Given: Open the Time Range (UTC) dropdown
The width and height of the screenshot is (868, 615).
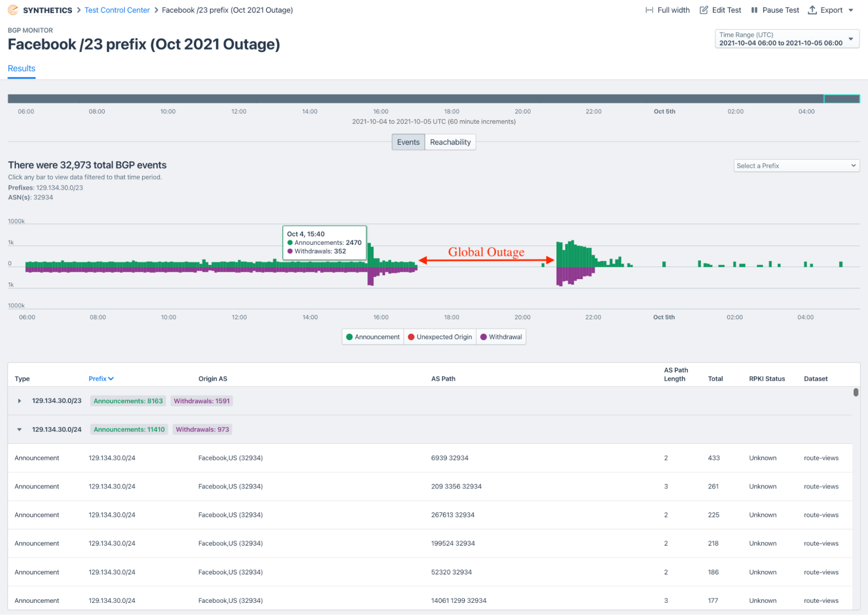Looking at the screenshot, I should click(x=786, y=39).
